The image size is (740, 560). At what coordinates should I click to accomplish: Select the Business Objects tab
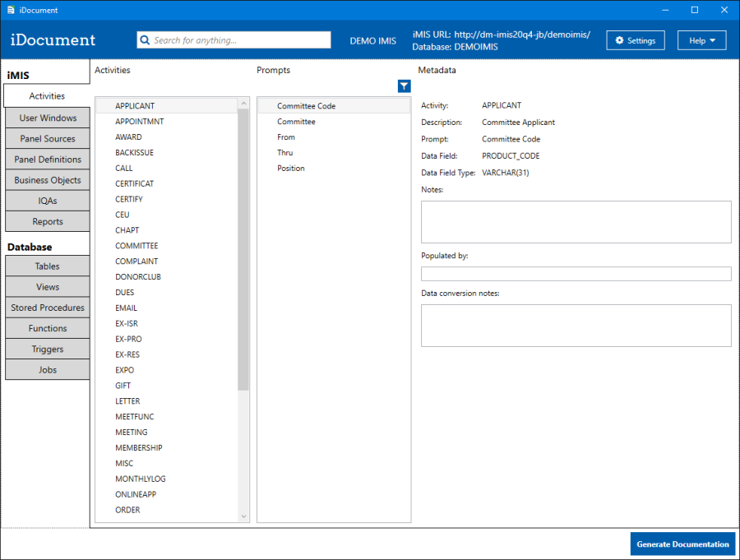point(48,180)
